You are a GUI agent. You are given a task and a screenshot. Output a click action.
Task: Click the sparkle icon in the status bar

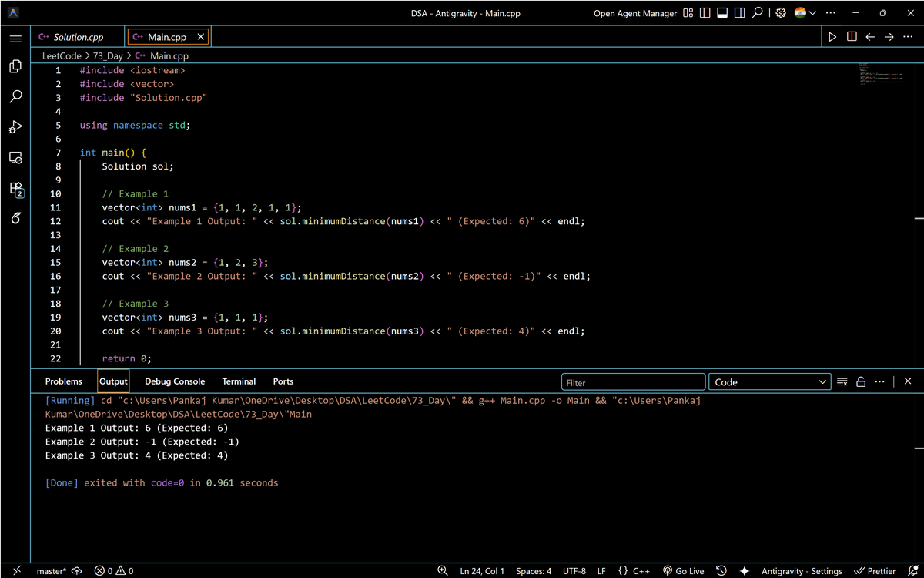(744, 571)
